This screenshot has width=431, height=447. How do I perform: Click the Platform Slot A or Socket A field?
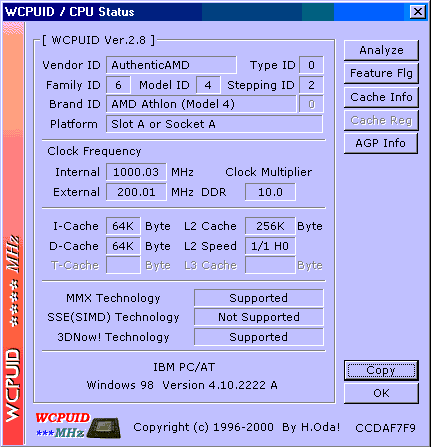point(214,124)
